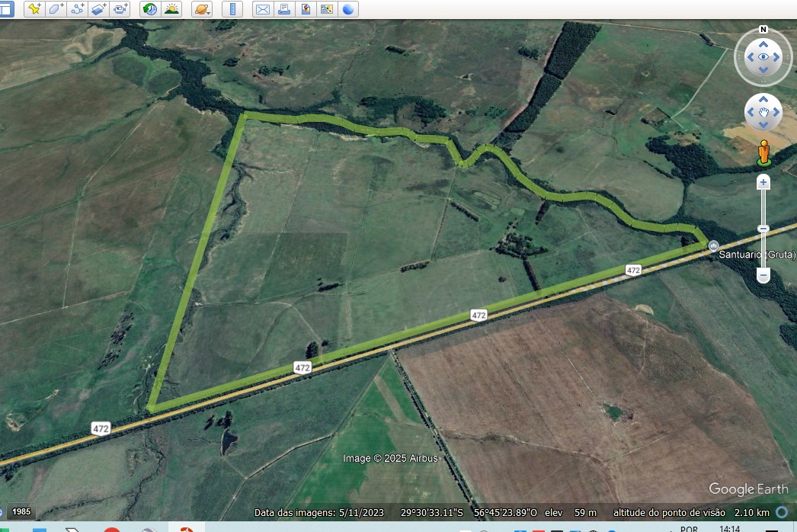Click the longitude 56°45'23.89"O readout
This screenshot has width=797, height=532.
pos(505,513)
